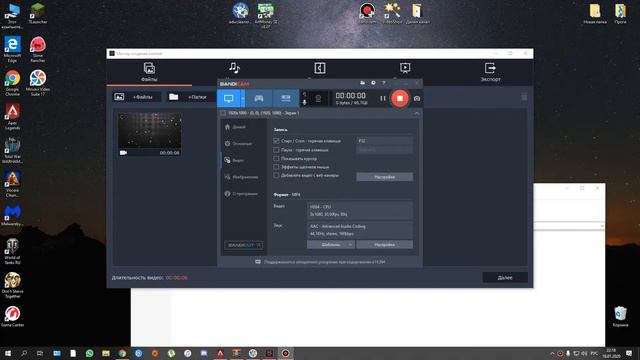Pause the Bandicam recording
The height and width of the screenshot is (360, 640).
point(382,98)
